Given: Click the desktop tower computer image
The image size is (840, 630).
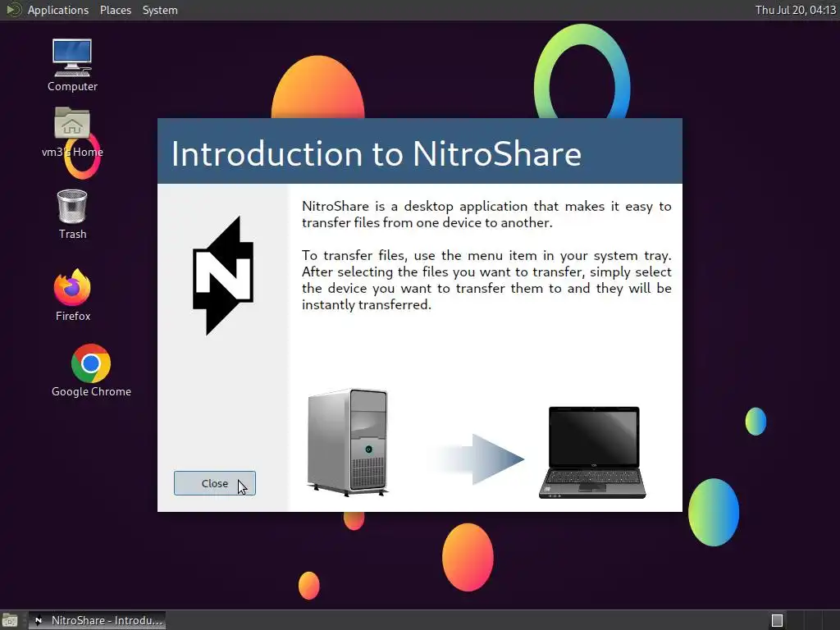Looking at the screenshot, I should coord(348,442).
